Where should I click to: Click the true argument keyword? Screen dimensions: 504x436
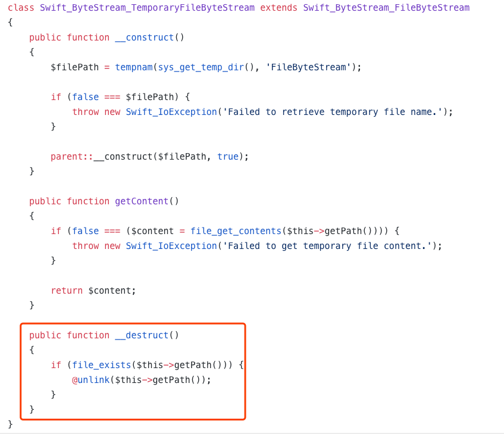[228, 157]
